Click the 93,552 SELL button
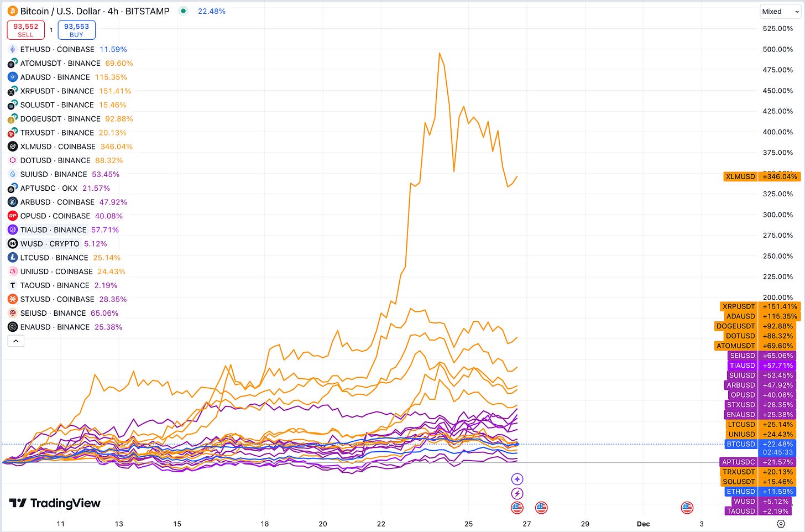Screen dimensions: 805x532 pyautogui.click(x=26, y=30)
